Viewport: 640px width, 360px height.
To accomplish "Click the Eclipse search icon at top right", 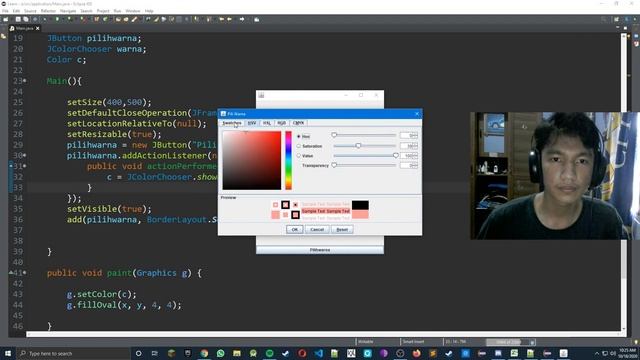I will (603, 19).
